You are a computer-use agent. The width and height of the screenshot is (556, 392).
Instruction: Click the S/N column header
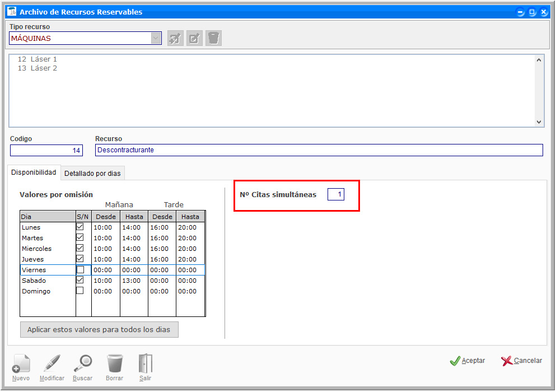pyautogui.click(x=83, y=216)
